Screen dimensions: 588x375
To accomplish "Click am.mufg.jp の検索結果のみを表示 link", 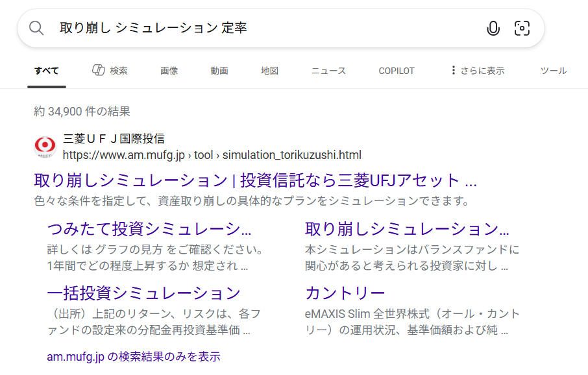I will click(134, 357).
